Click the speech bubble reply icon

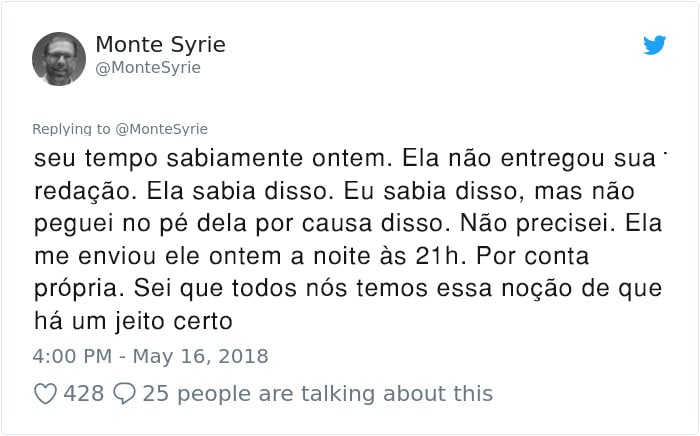124,394
